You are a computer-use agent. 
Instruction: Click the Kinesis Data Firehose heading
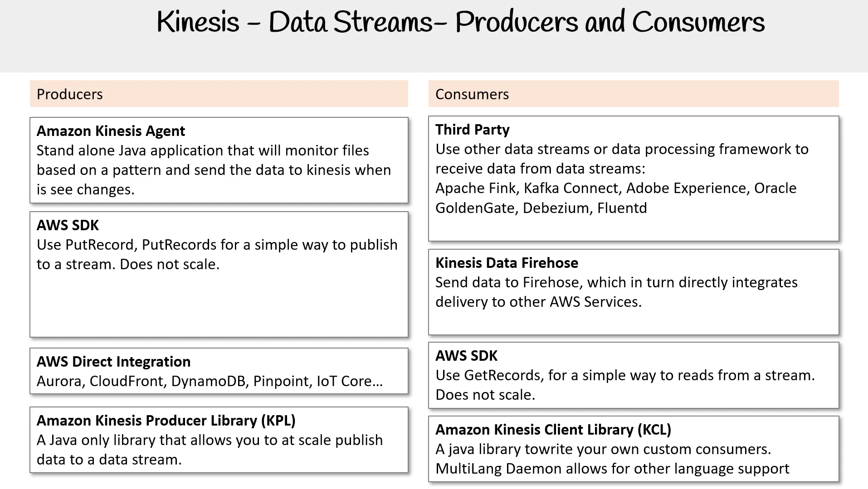point(507,263)
